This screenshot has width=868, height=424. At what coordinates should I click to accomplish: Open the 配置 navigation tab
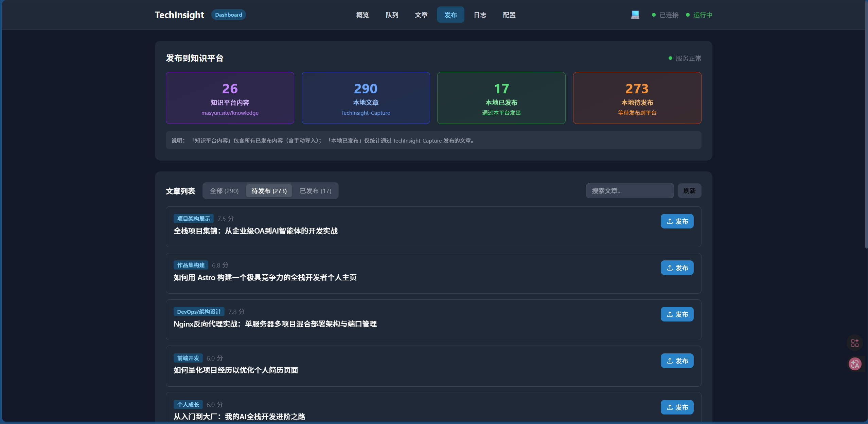[509, 15]
